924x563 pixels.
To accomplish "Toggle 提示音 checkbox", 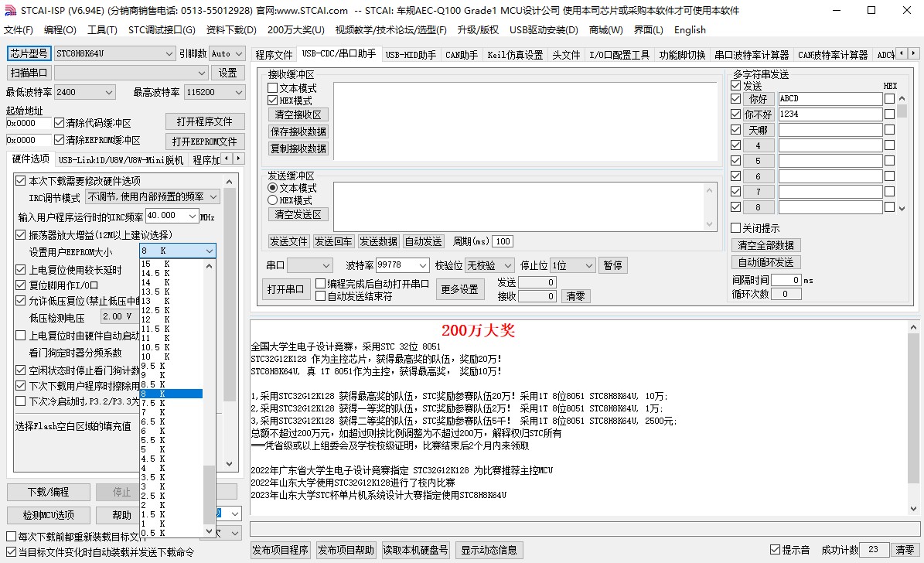I will tap(775, 549).
